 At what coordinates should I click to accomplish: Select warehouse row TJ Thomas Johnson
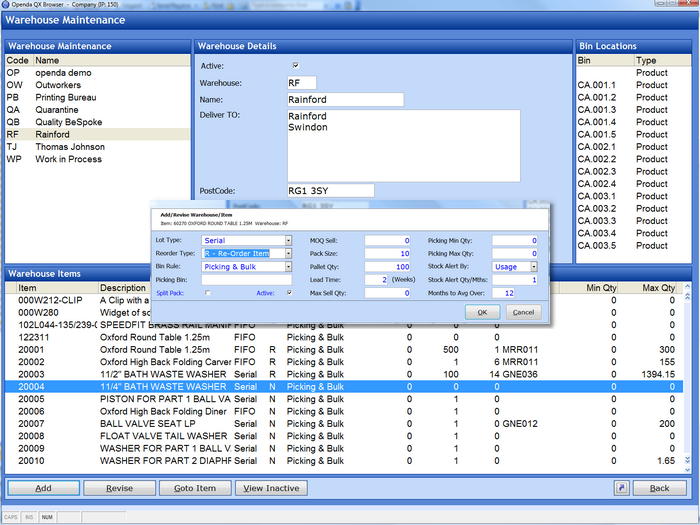[98, 147]
